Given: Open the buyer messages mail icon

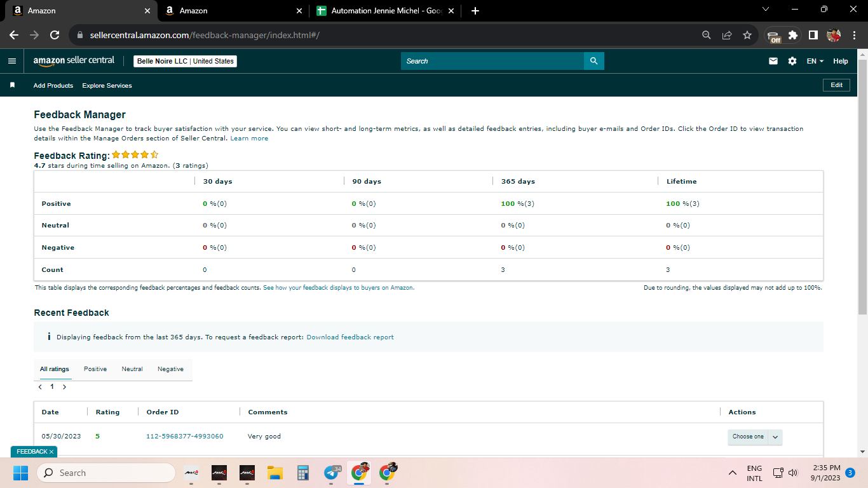Looking at the screenshot, I should click(x=773, y=61).
